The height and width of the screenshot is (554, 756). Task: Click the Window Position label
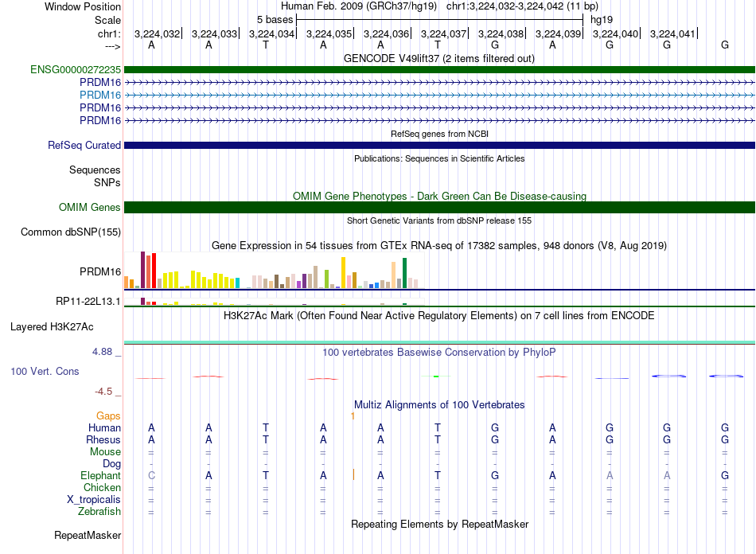pyautogui.click(x=83, y=6)
